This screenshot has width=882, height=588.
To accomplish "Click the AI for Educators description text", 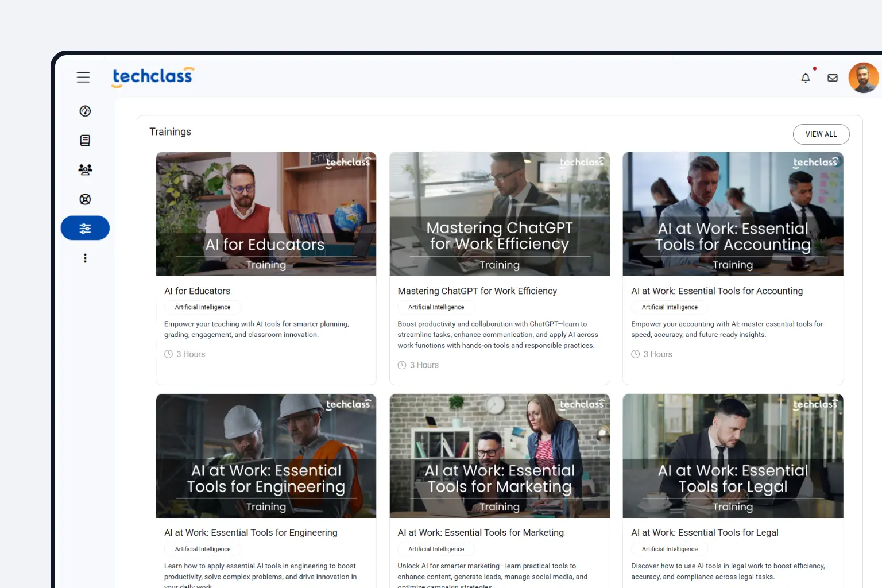I will [257, 330].
